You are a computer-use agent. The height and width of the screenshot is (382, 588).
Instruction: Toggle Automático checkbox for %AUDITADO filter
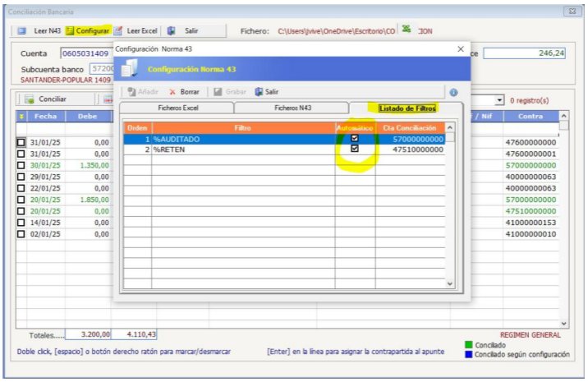tap(355, 139)
